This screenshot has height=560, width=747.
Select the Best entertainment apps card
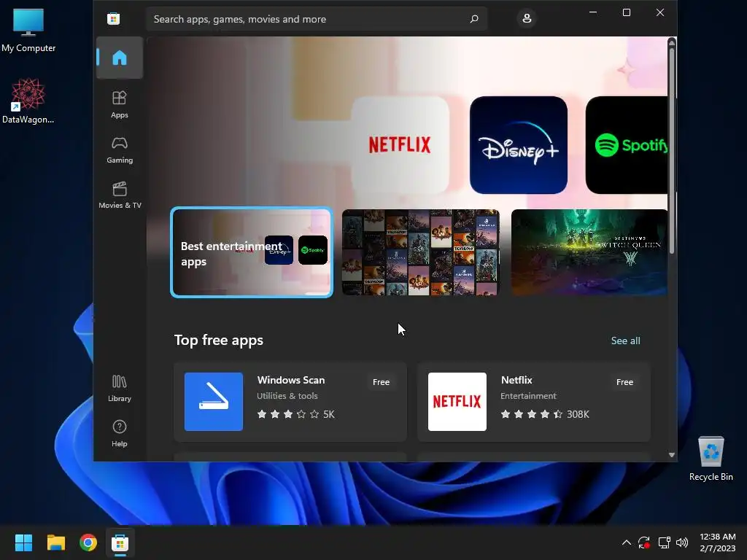point(252,252)
